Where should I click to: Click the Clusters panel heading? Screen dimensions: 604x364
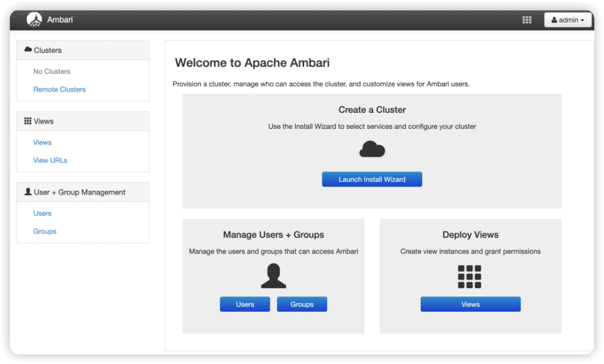[x=83, y=50]
